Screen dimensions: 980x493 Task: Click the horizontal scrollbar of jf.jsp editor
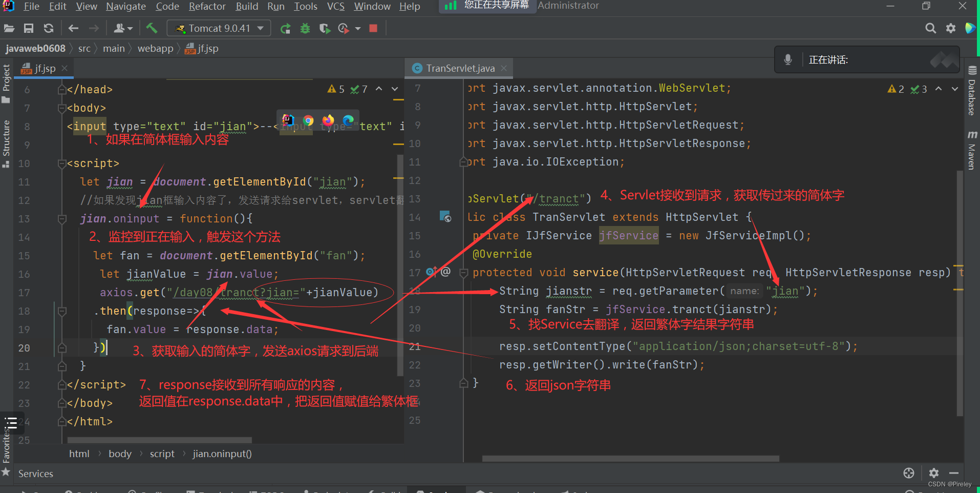coord(159,440)
